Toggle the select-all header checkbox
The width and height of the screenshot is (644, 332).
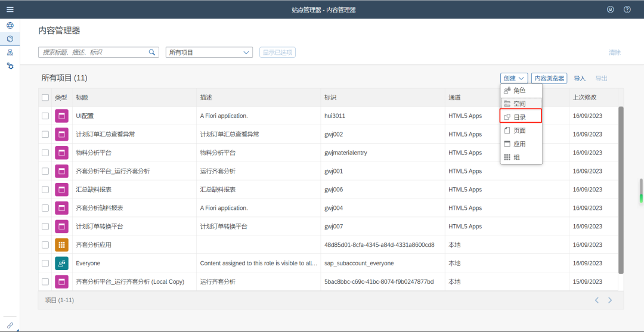[x=45, y=98]
